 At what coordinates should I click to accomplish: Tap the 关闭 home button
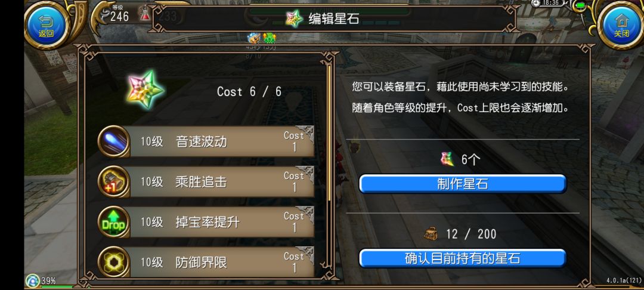[x=621, y=26]
